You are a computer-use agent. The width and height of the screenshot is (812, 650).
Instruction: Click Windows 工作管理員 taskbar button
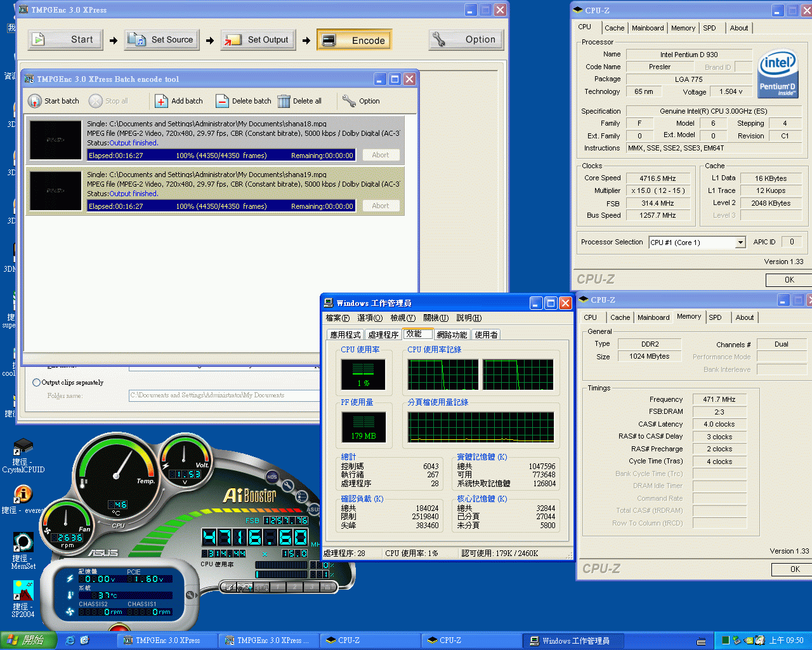(x=573, y=640)
